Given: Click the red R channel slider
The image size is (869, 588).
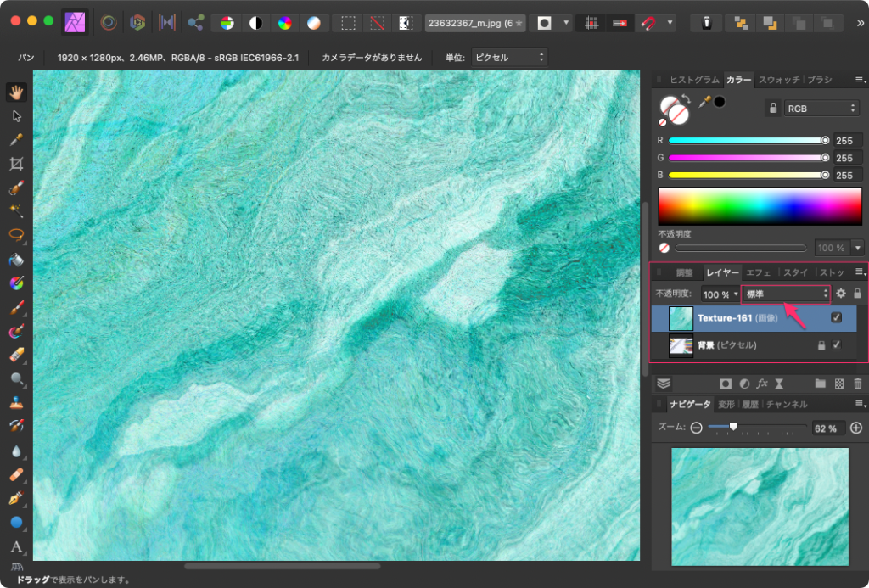Looking at the screenshot, I should tap(747, 140).
